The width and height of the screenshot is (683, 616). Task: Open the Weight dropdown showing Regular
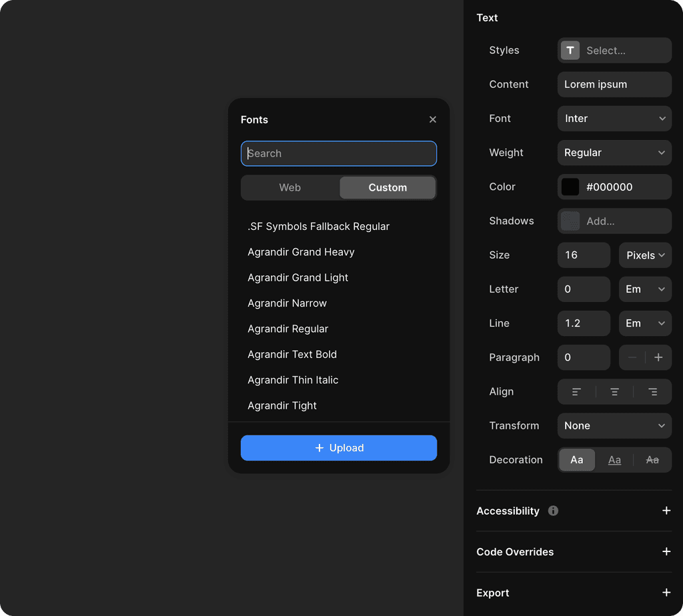614,153
